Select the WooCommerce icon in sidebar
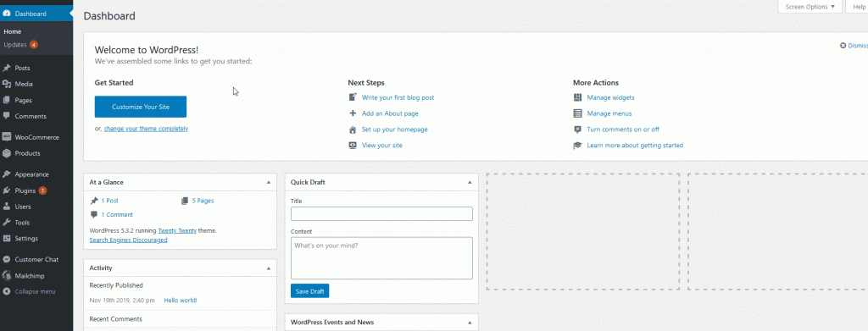 coord(7,137)
